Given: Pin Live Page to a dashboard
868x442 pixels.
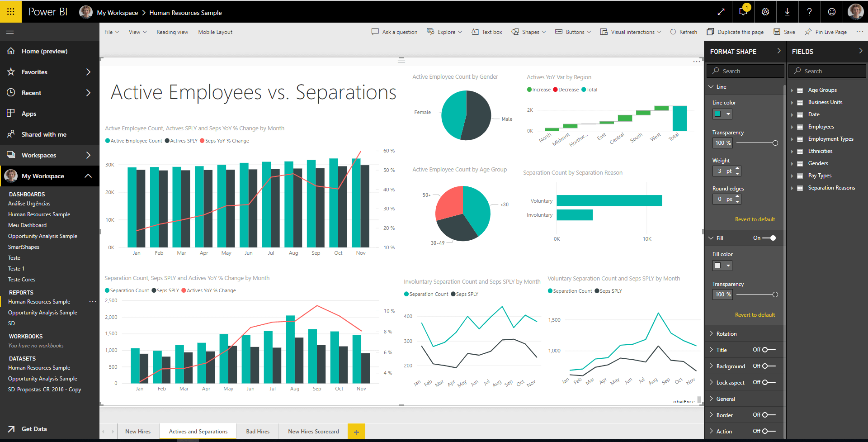Looking at the screenshot, I should tap(826, 32).
